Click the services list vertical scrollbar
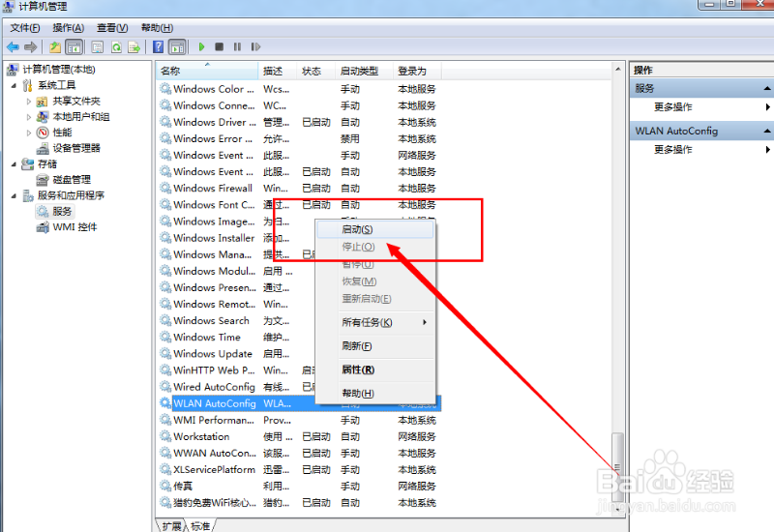774x532 pixels. point(618,290)
